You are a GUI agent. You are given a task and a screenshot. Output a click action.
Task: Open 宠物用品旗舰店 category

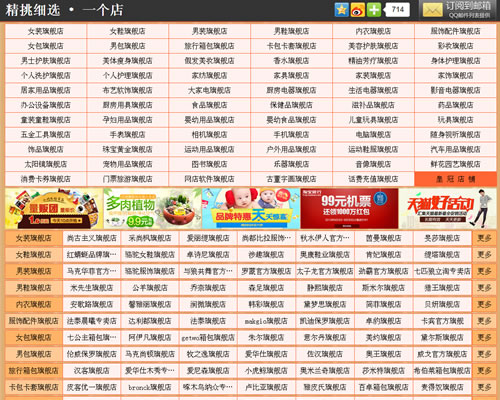(127, 164)
